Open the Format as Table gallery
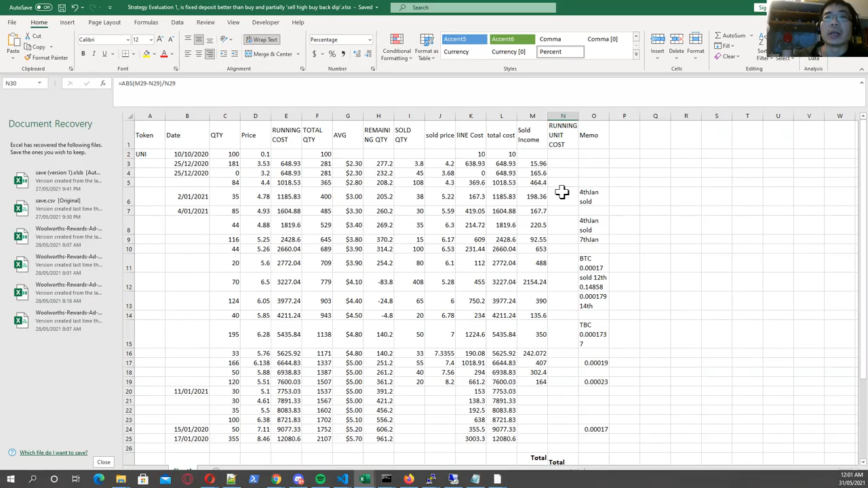Viewport: 868px width, 488px height. [427, 47]
